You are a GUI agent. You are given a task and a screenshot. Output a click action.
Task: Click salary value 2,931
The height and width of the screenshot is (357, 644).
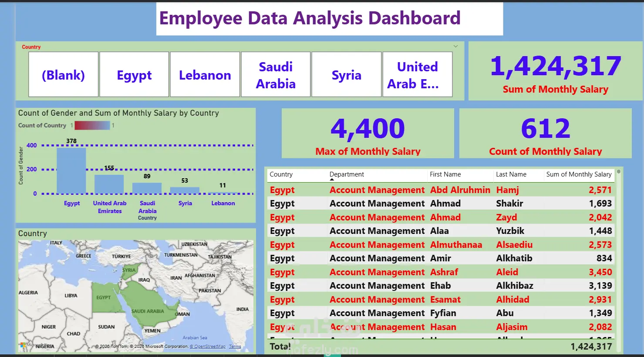600,300
